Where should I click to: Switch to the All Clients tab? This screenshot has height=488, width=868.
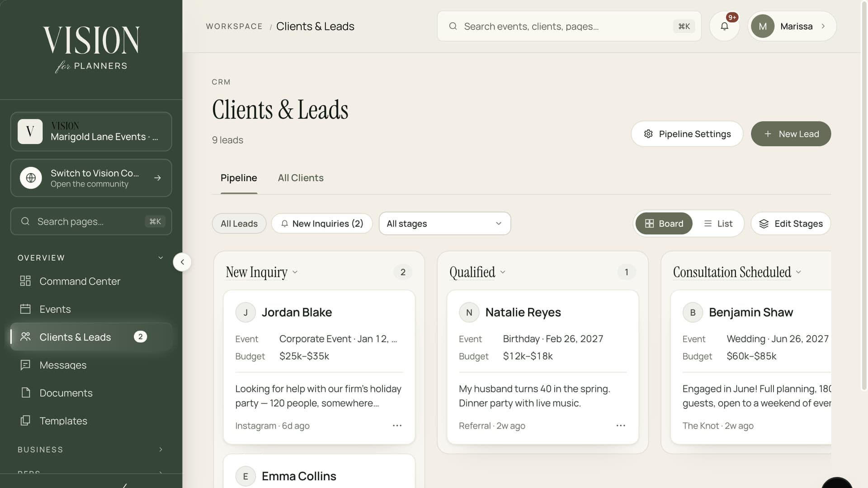[301, 178]
